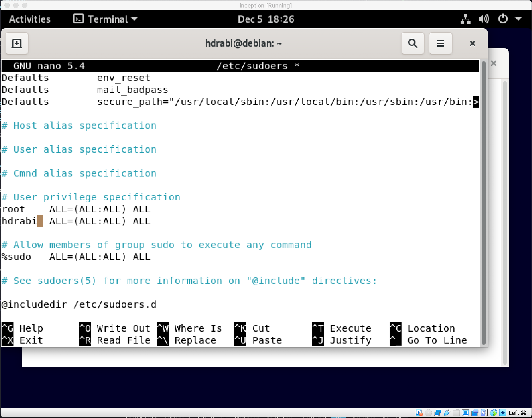Click the VirtualBox shared folders icon
This screenshot has width=532, height=418.
[456, 413]
